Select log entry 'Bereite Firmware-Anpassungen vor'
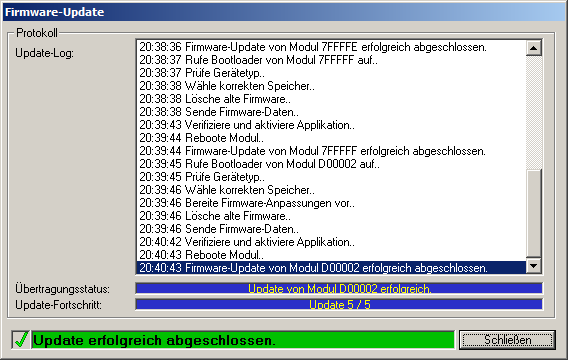This screenshot has width=568, height=360. tap(331, 203)
